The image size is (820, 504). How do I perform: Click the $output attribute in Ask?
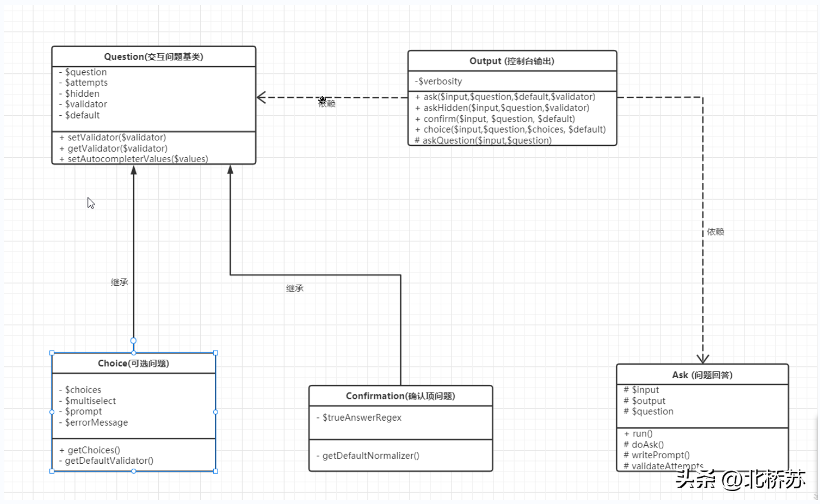coord(645,401)
